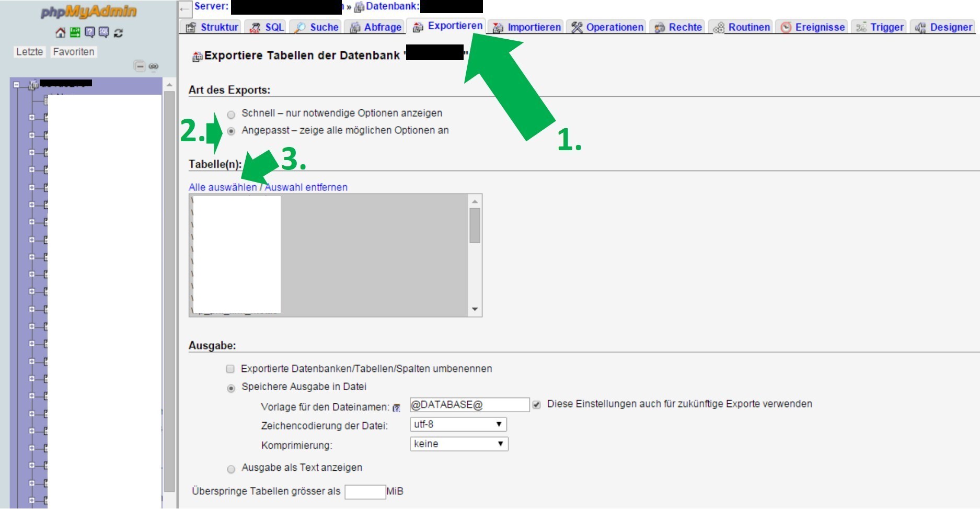This screenshot has width=980, height=509.
Task: Click the table list scrollbar down arrow
Action: pyautogui.click(x=475, y=310)
